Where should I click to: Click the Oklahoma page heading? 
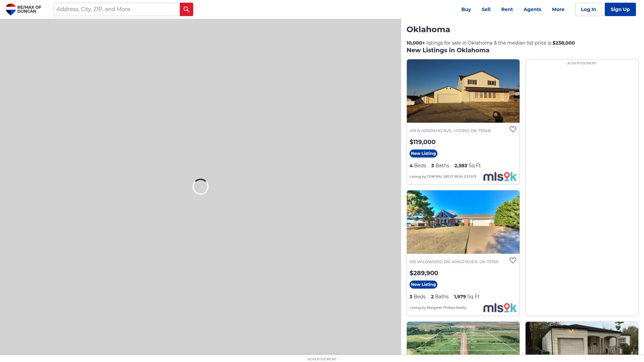click(x=428, y=29)
